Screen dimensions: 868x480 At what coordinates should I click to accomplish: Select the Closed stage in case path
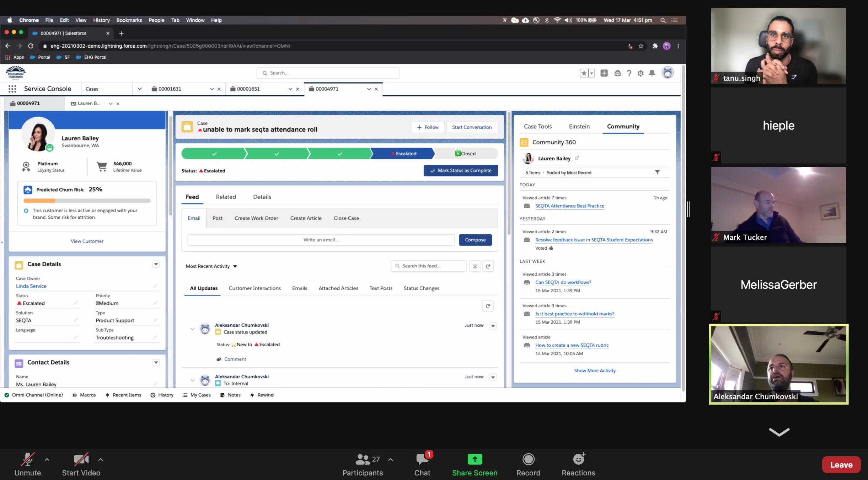pyautogui.click(x=465, y=154)
